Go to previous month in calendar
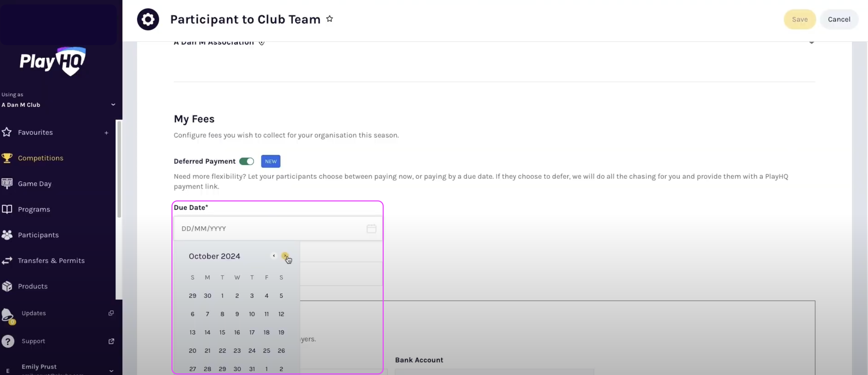The image size is (868, 375). point(274,256)
